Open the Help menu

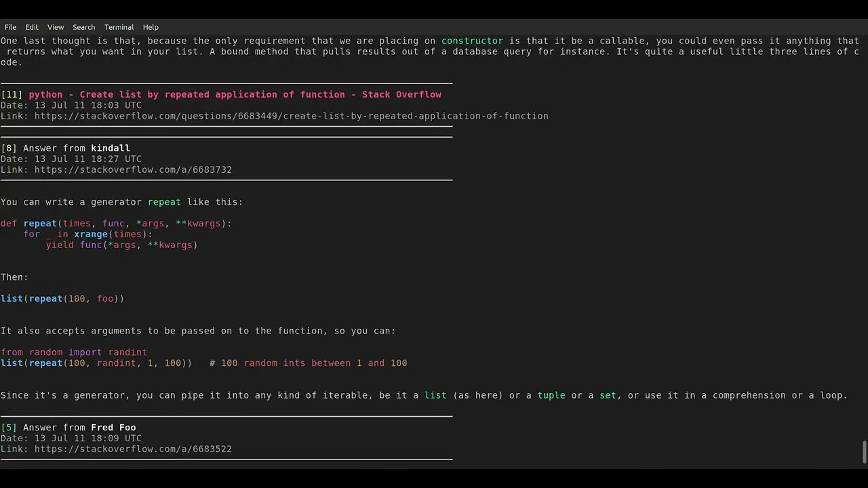click(x=151, y=27)
